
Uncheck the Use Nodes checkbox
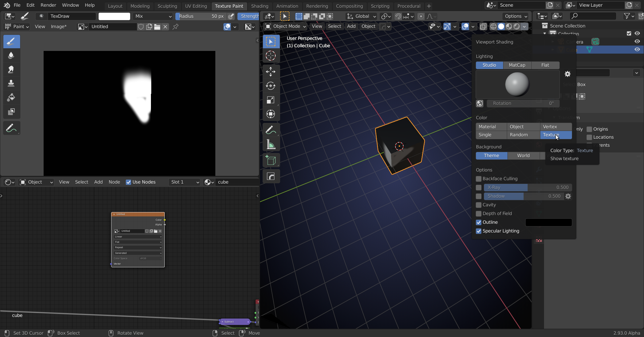point(128,182)
